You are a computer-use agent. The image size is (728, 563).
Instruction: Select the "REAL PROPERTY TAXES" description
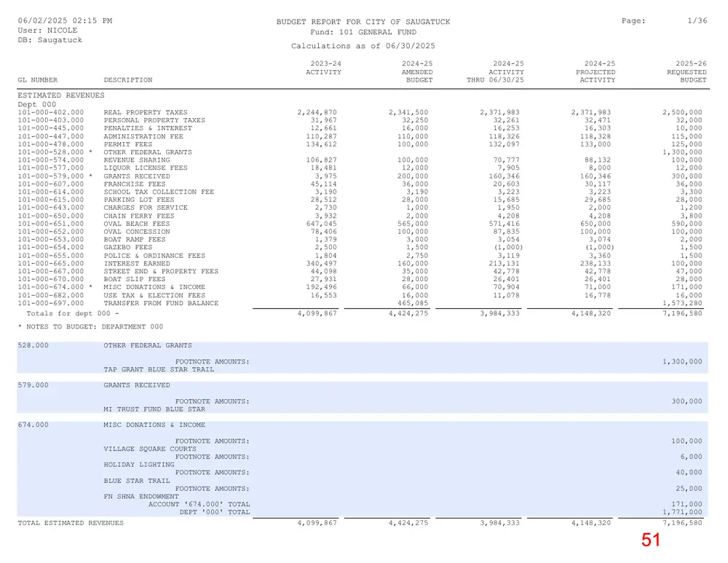coord(146,112)
